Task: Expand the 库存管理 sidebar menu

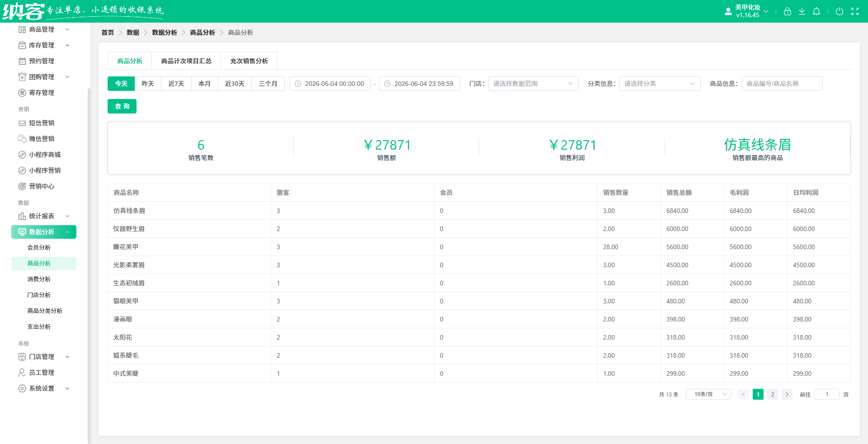Action: (44, 45)
